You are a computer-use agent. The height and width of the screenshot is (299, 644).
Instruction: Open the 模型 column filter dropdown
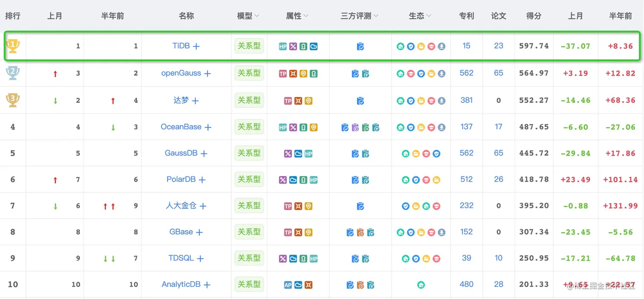(x=257, y=16)
